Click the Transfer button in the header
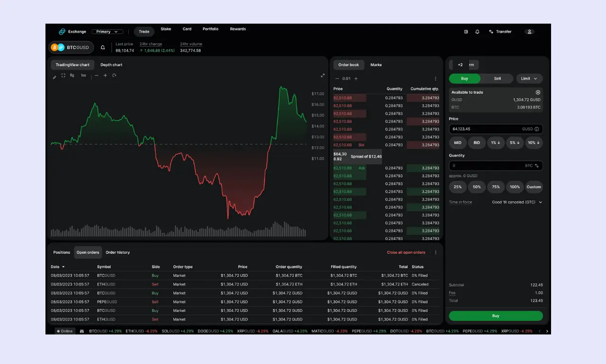606x364 pixels. [500, 32]
